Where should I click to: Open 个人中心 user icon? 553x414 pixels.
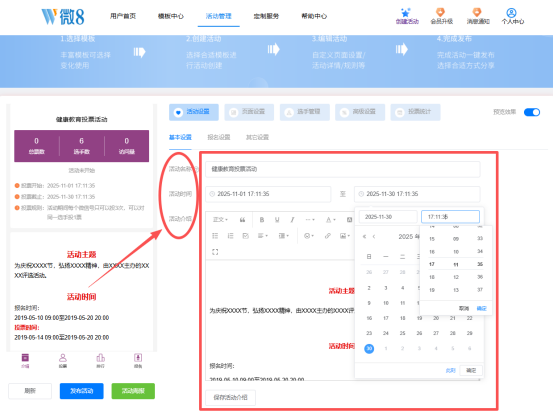coord(511,13)
